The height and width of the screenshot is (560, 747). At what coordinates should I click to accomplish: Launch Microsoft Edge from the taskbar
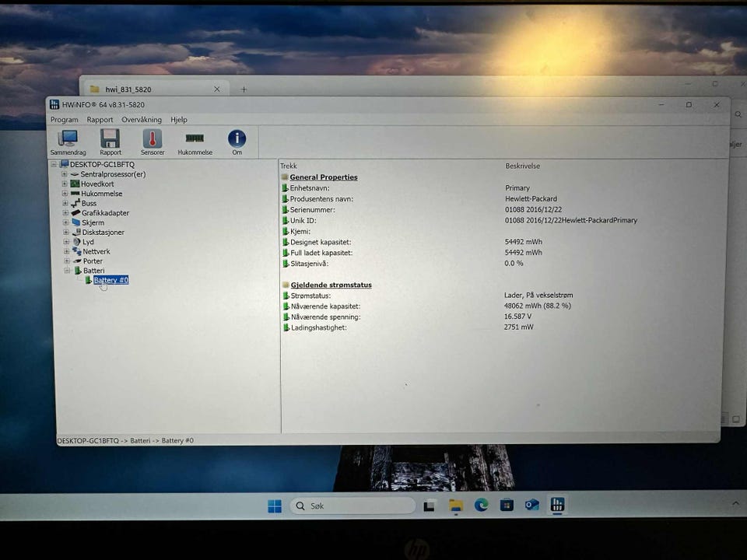pyautogui.click(x=481, y=505)
